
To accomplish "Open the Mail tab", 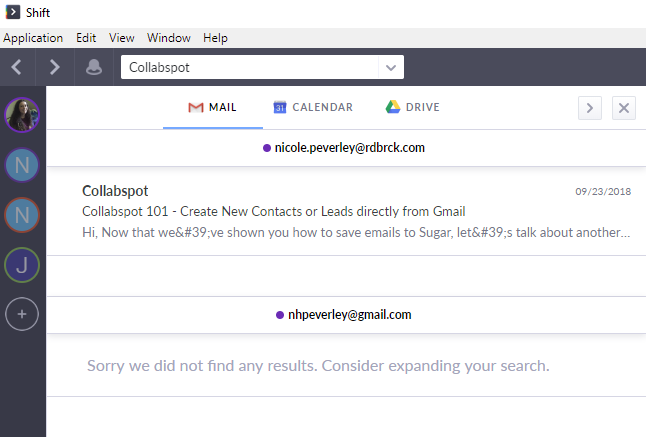I will click(x=213, y=107).
